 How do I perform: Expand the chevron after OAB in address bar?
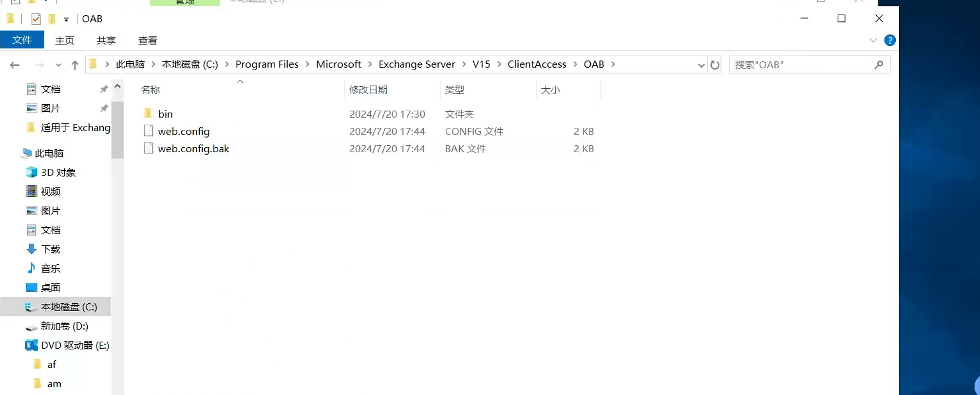(x=613, y=64)
